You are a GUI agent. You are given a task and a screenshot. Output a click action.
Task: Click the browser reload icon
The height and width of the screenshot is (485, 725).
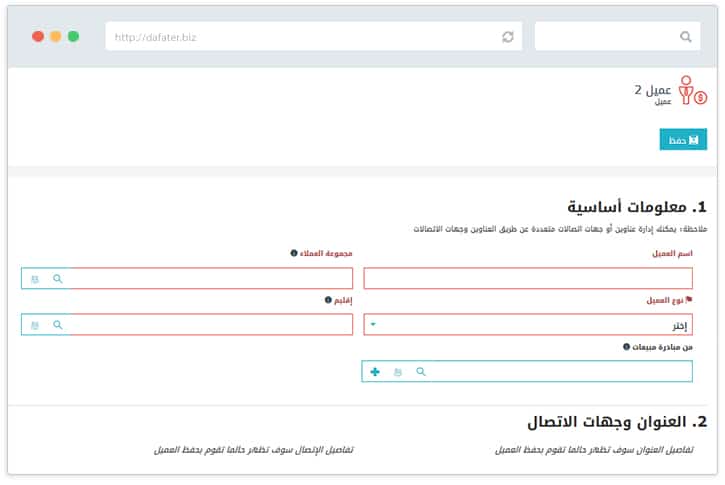click(x=508, y=37)
